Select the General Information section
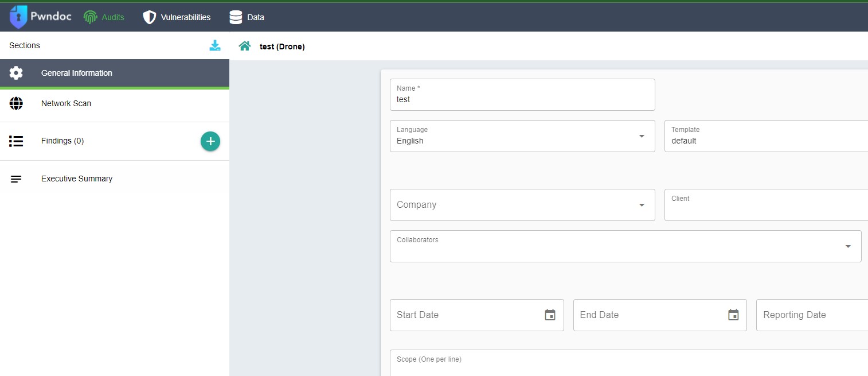 (x=115, y=73)
